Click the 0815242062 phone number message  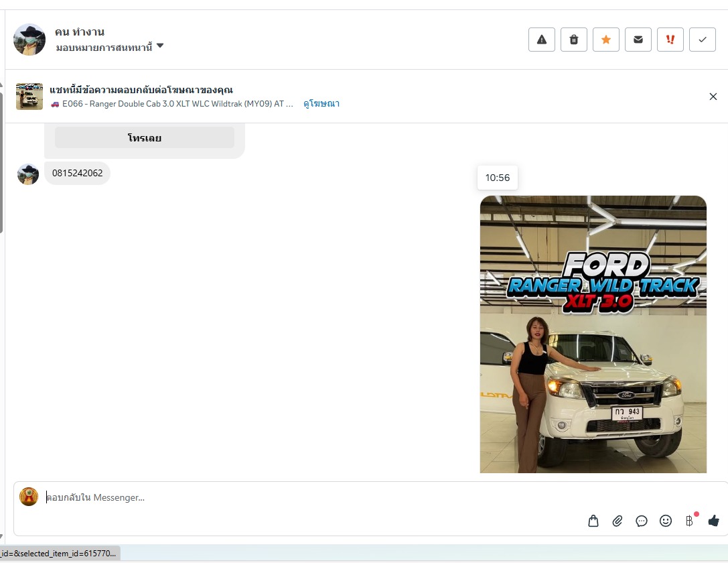point(77,173)
